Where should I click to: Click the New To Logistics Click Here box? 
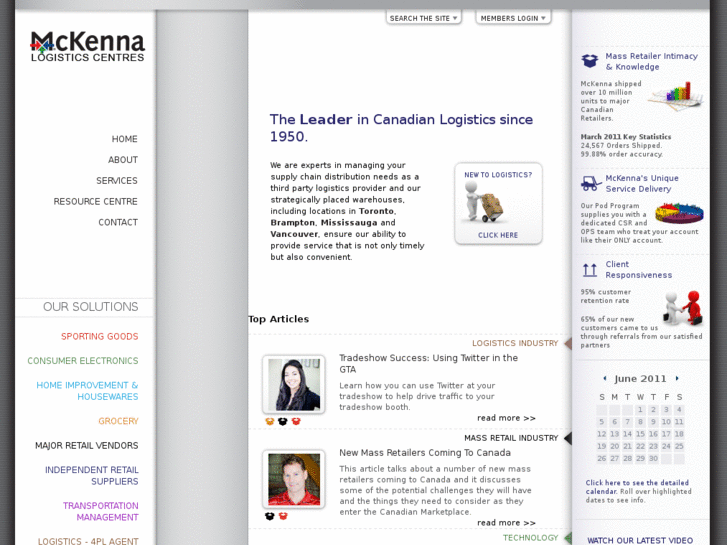(498, 204)
